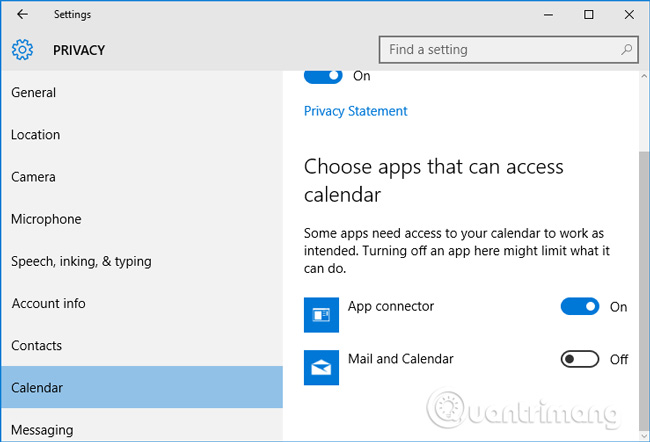650x442 pixels.
Task: Enable the Mail and Calendar toggle
Action: pos(580,359)
